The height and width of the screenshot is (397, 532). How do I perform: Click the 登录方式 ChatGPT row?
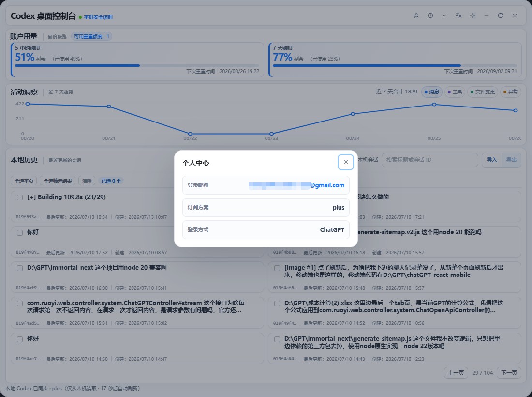click(266, 229)
